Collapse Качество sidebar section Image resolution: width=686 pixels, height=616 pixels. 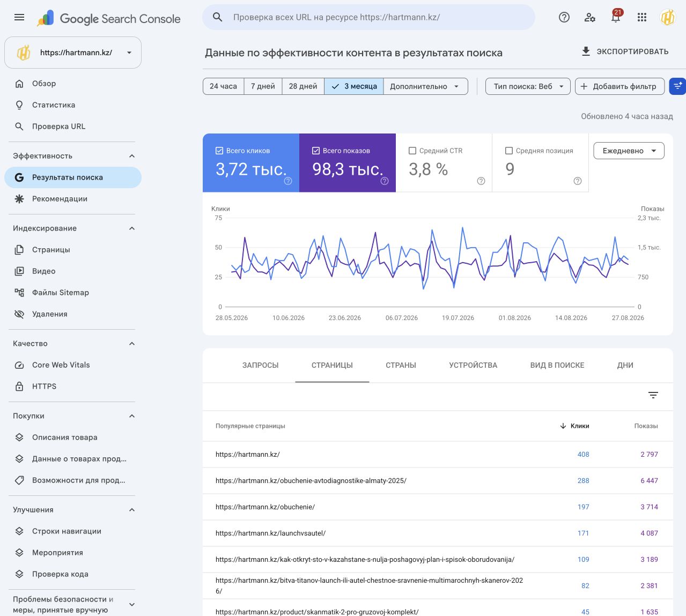tap(132, 344)
